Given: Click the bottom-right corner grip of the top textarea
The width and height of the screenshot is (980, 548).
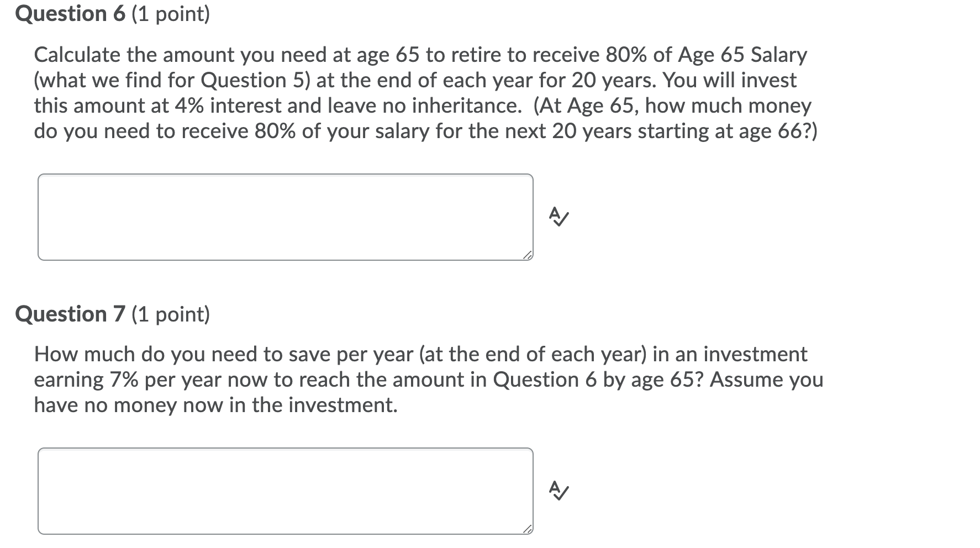Looking at the screenshot, I should [526, 254].
